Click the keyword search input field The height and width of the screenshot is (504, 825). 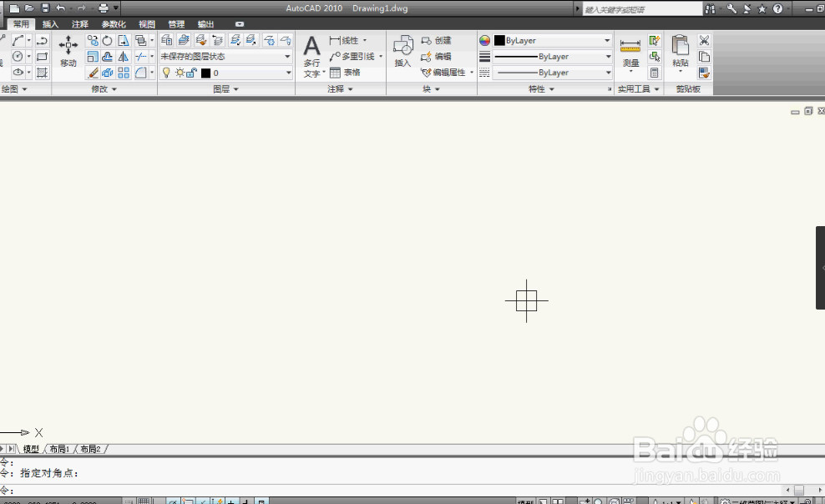pyautogui.click(x=642, y=9)
